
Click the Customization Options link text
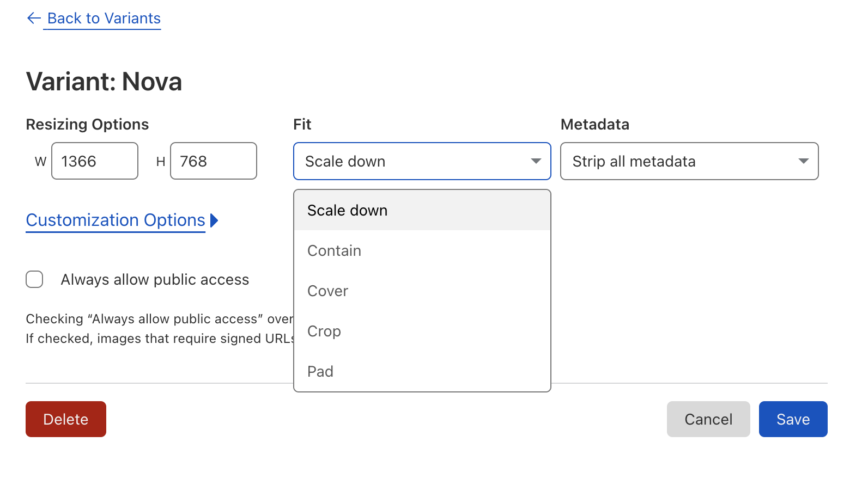click(116, 220)
